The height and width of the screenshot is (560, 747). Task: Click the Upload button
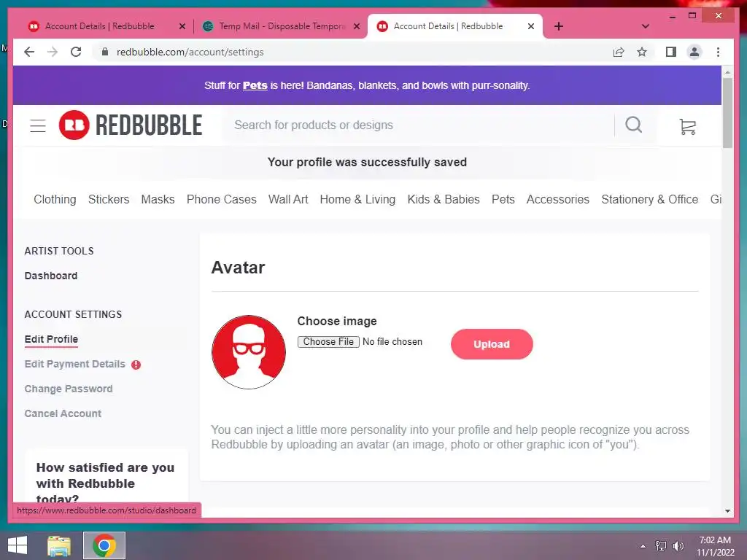pyautogui.click(x=492, y=344)
